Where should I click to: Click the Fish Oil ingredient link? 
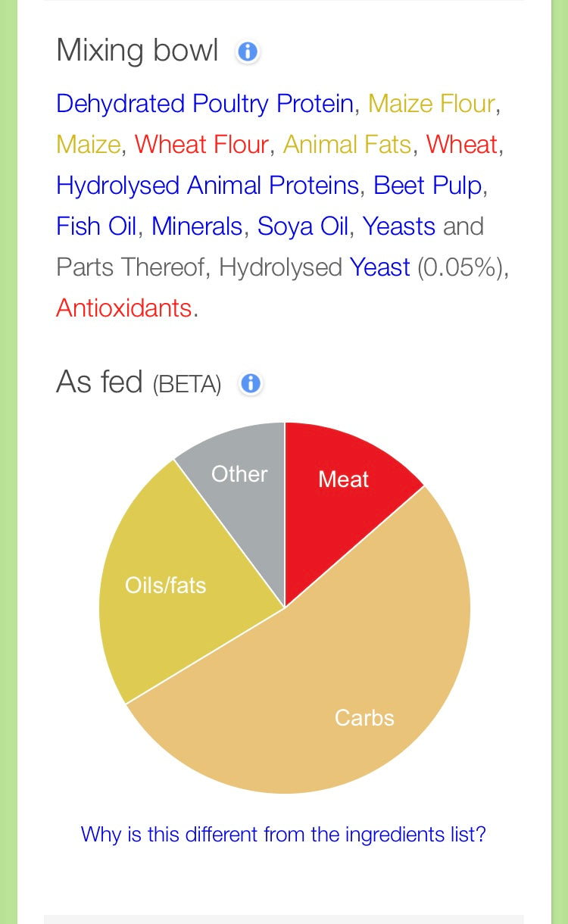[x=97, y=226]
